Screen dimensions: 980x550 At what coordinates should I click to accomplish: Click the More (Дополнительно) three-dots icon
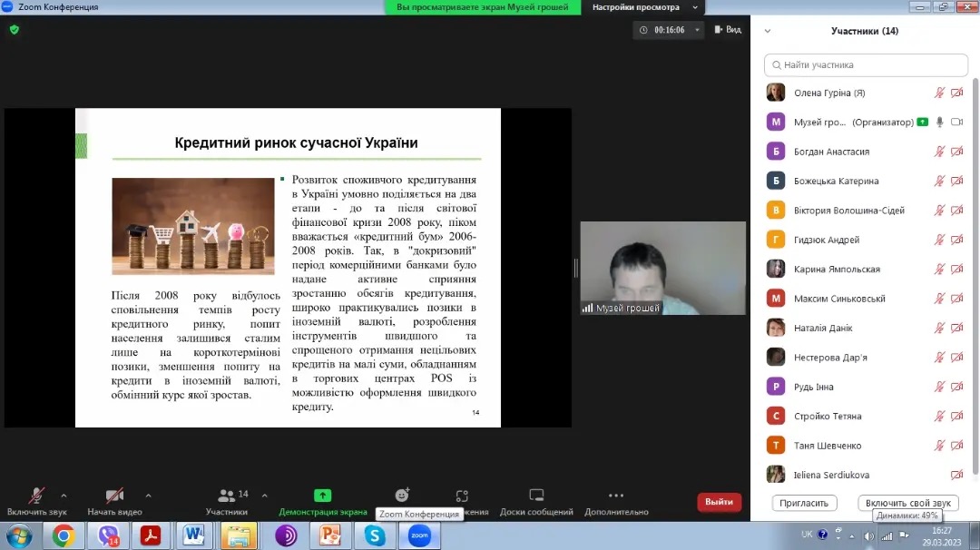[x=616, y=496]
